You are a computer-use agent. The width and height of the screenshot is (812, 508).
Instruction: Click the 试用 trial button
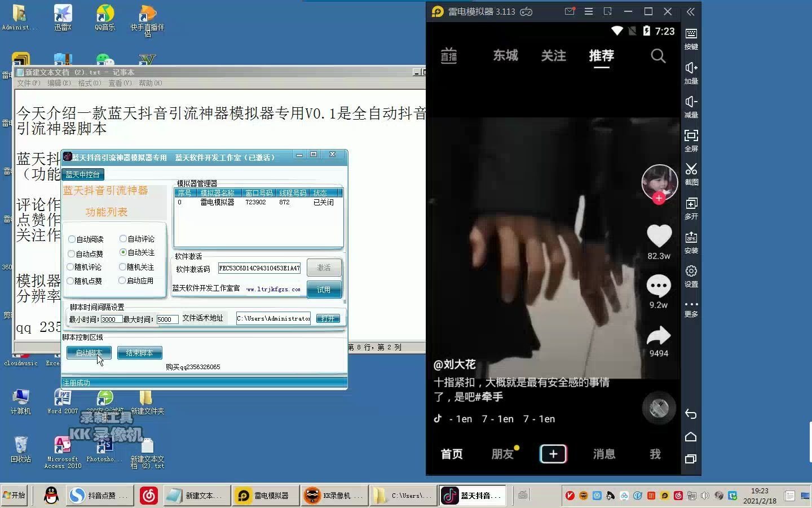tap(324, 290)
